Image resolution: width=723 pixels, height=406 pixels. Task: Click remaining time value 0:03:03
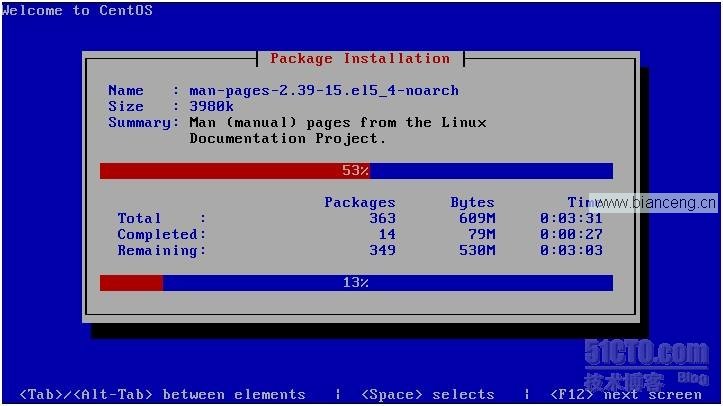[x=571, y=250]
